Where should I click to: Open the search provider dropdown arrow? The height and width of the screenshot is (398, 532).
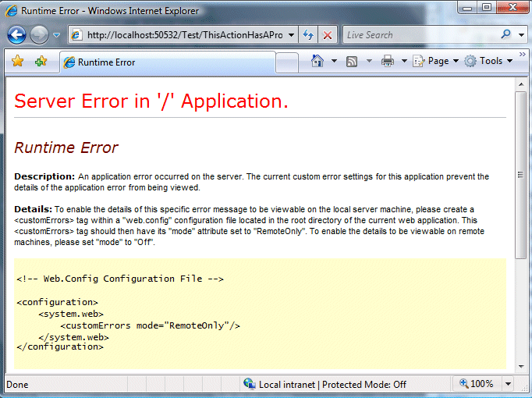(x=521, y=35)
